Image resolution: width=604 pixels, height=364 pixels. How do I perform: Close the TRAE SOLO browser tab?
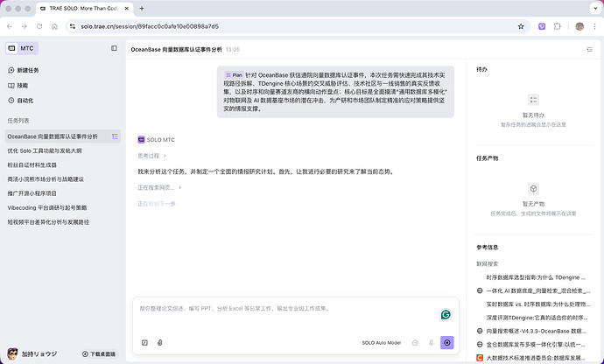[126, 9]
